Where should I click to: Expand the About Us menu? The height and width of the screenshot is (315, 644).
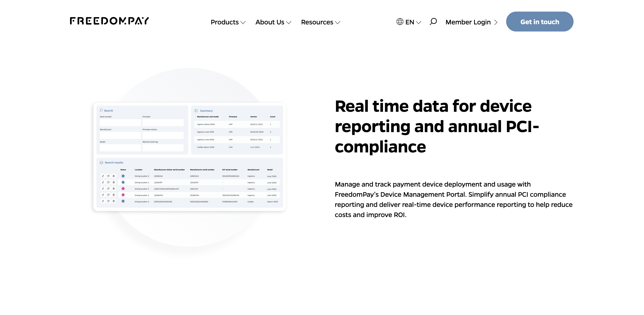click(273, 22)
